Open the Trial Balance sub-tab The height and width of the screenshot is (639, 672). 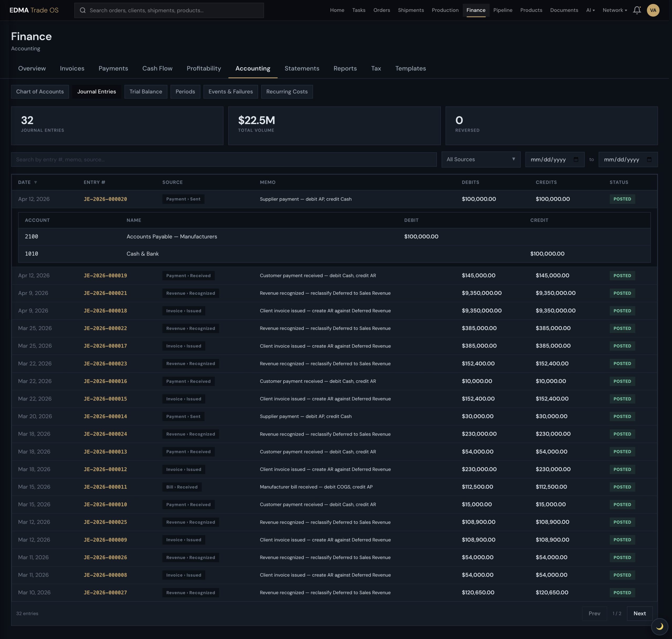pyautogui.click(x=145, y=92)
